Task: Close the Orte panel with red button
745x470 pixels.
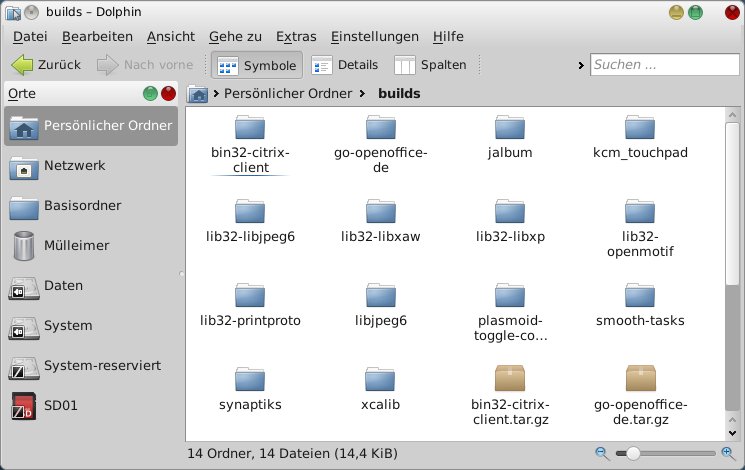Action: [168, 93]
